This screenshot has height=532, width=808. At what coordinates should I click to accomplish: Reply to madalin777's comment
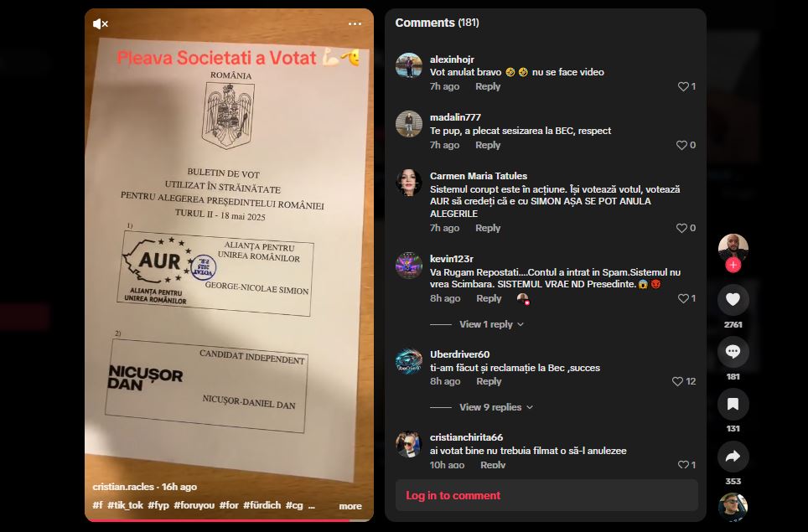488,145
